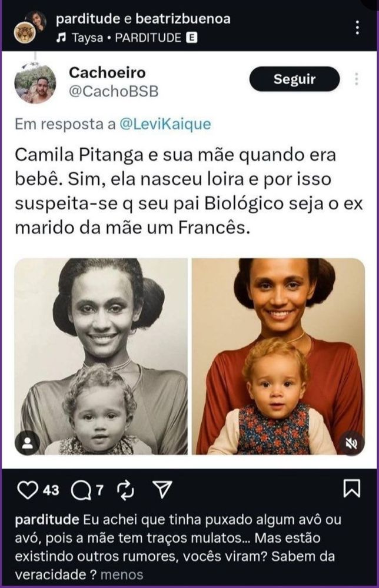Show tagged people via the person icon
379x588 pixels.
27,443
